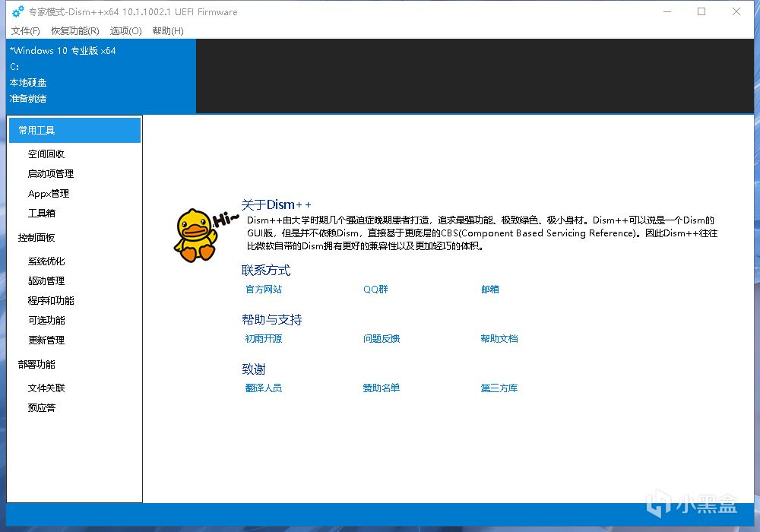Image resolution: width=760 pixels, height=532 pixels.
Task: Maximize the Dism++ window
Action: tap(701, 11)
